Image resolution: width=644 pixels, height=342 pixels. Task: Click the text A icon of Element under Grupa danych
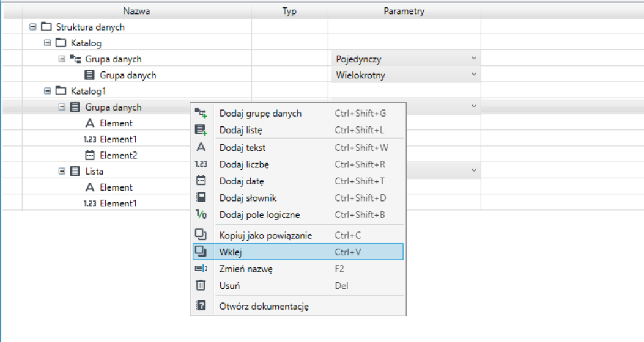click(x=89, y=123)
